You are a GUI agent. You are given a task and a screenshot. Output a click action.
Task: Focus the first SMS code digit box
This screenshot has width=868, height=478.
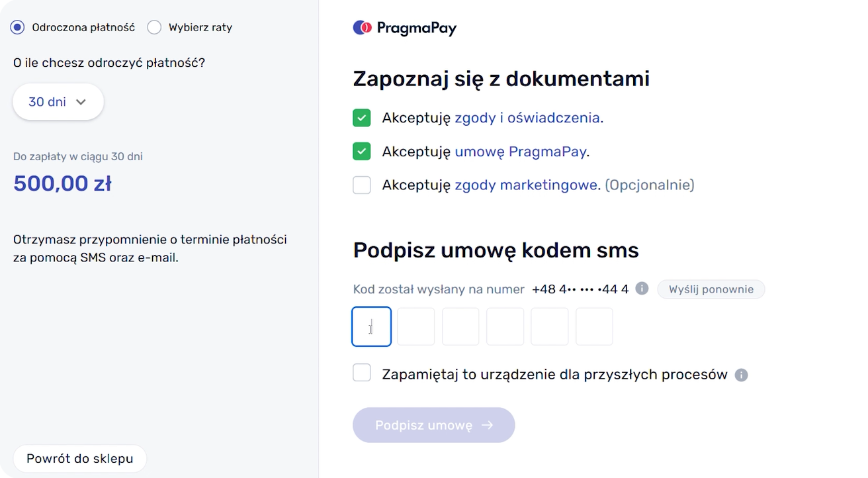click(x=371, y=326)
